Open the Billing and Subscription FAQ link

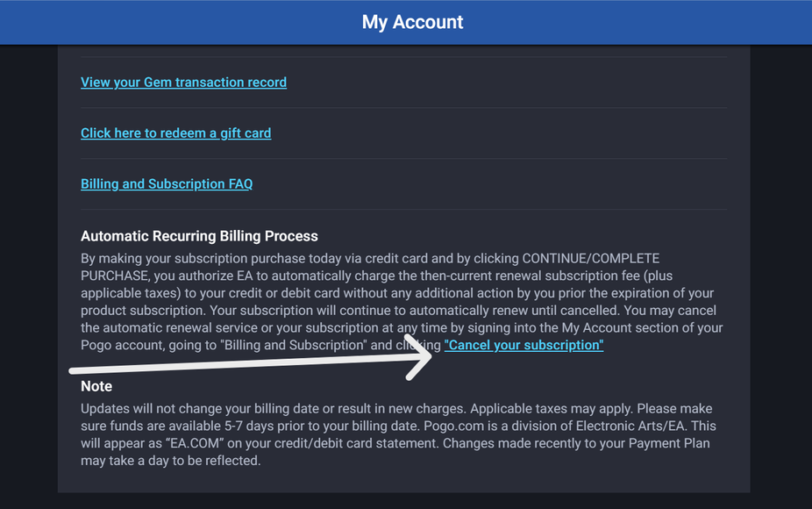pyautogui.click(x=167, y=184)
